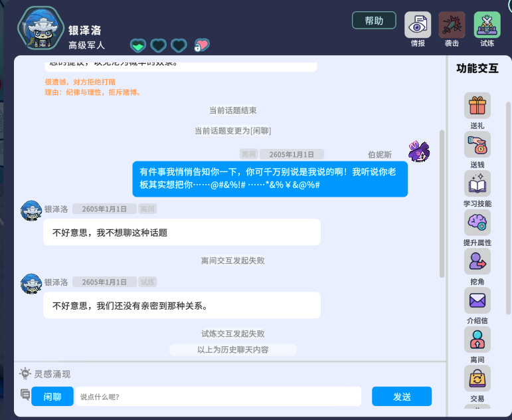Click the 高级军人 rank label

click(x=86, y=45)
